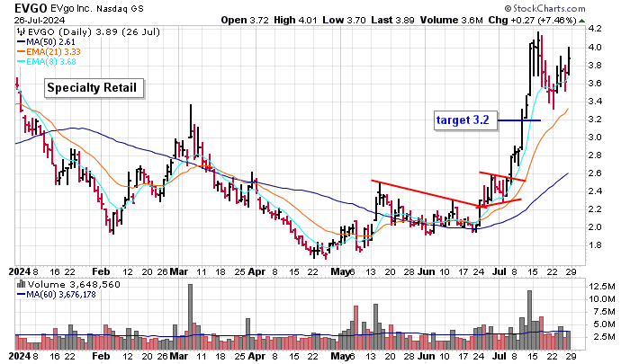Click the Volume 3,648,560 panel label
This screenshot has width=630, height=364.
click(74, 285)
